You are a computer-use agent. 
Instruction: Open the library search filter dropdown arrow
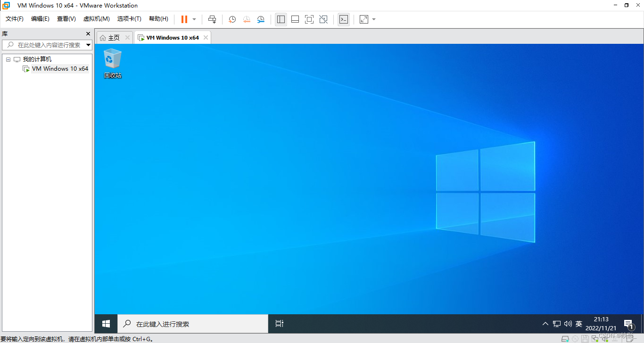pyautogui.click(x=88, y=45)
